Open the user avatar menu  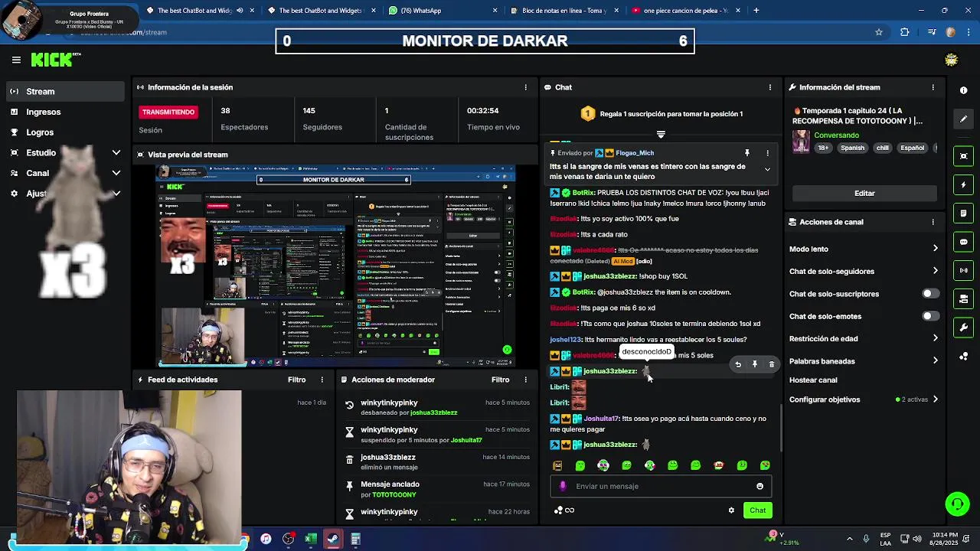tap(951, 60)
